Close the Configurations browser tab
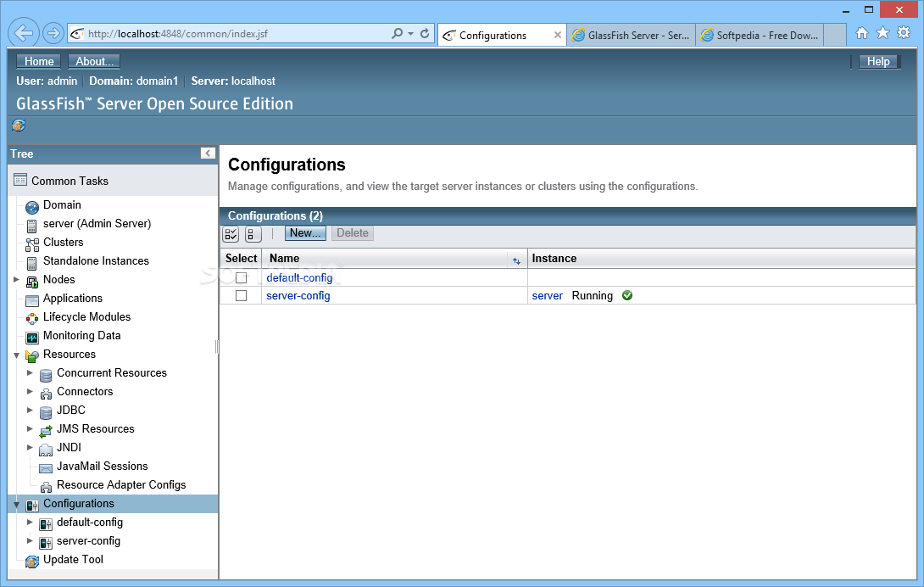924x587 pixels. pos(557,36)
